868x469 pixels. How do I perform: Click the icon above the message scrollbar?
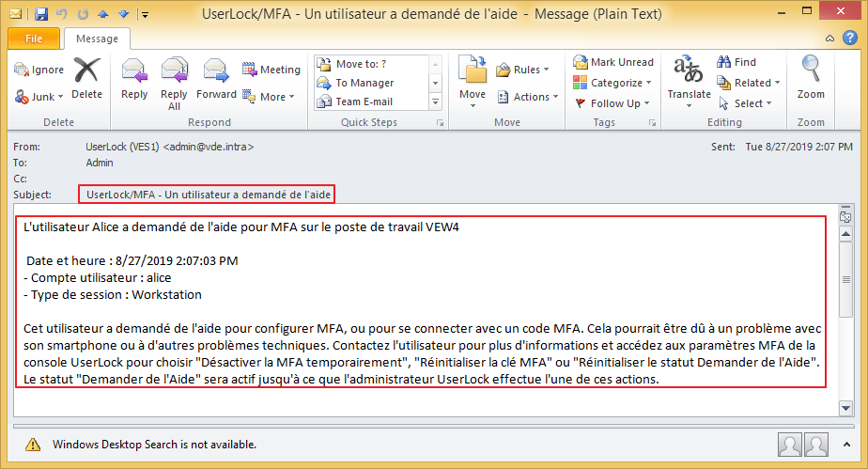[845, 216]
